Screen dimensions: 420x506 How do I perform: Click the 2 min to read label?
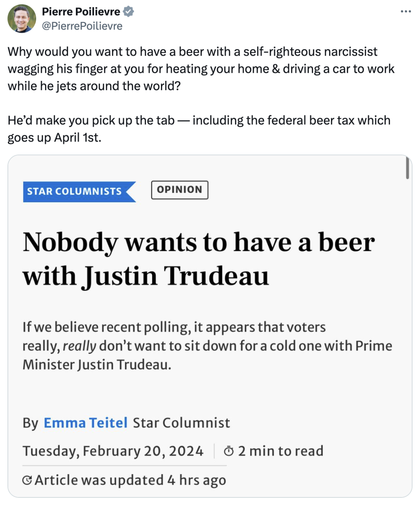coord(281,451)
